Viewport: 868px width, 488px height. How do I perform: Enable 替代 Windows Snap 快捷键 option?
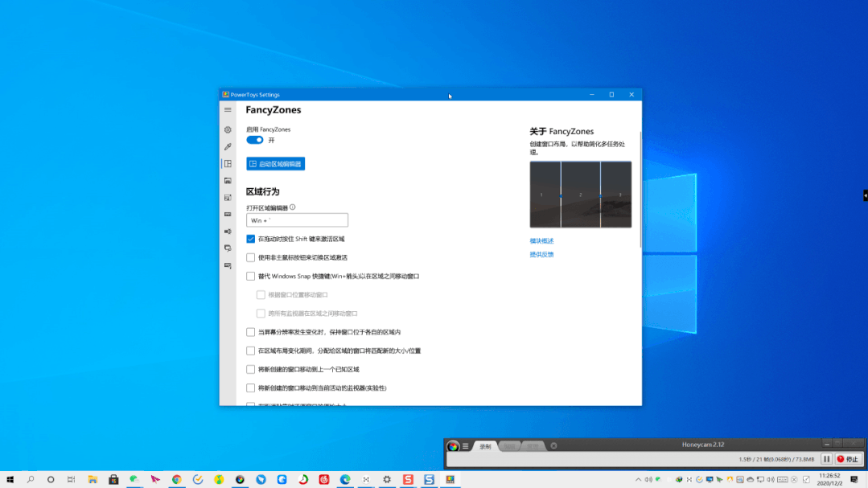250,276
